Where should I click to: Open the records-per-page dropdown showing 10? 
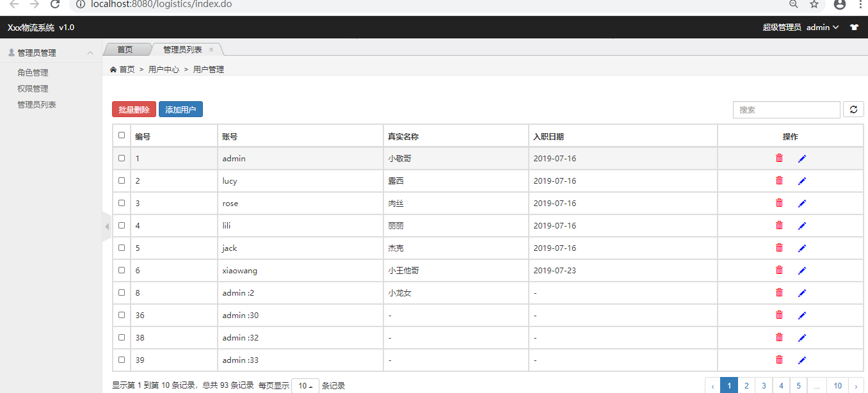point(305,385)
